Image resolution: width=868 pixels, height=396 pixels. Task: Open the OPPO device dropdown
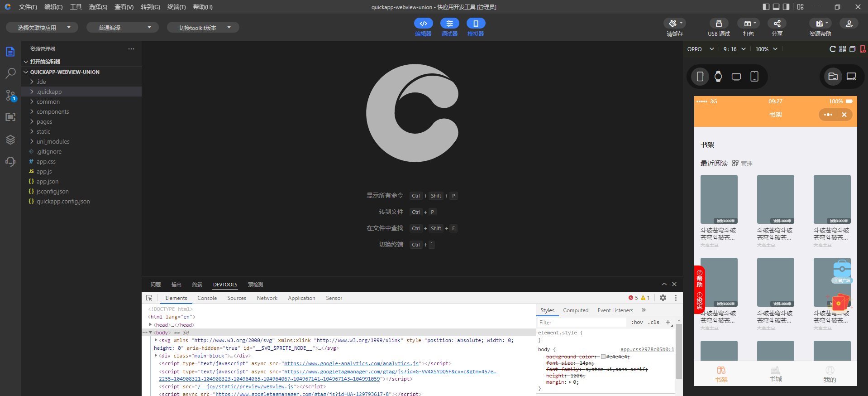pyautogui.click(x=700, y=49)
